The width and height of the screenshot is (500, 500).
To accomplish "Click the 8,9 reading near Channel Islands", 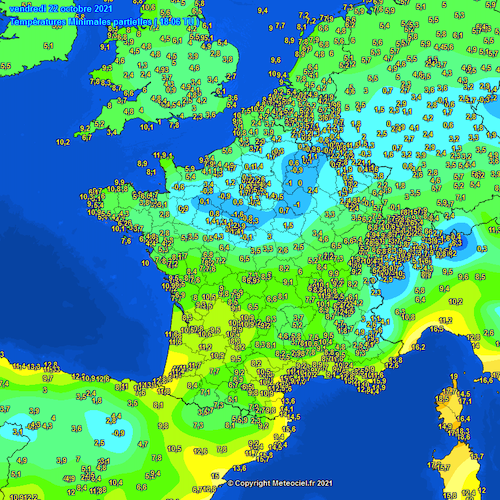I will pos(142,164).
